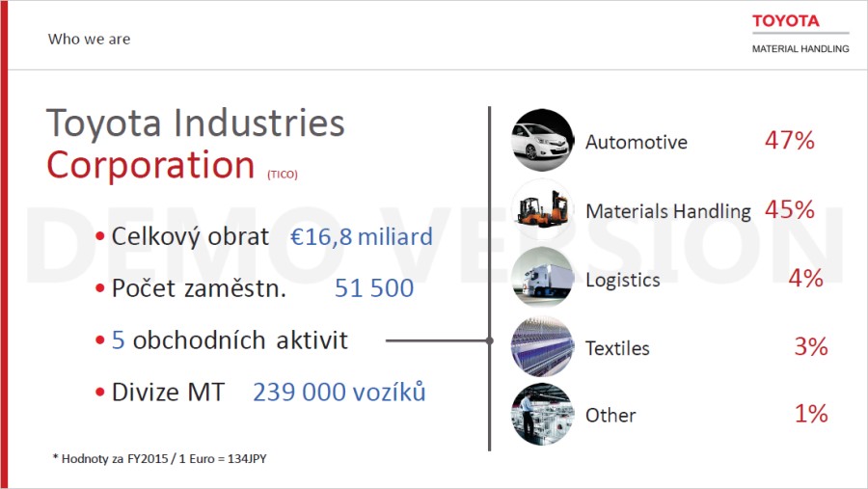Image resolution: width=868 pixels, height=489 pixels.
Task: Click the 47% Automotive percentage
Action: coord(789,141)
